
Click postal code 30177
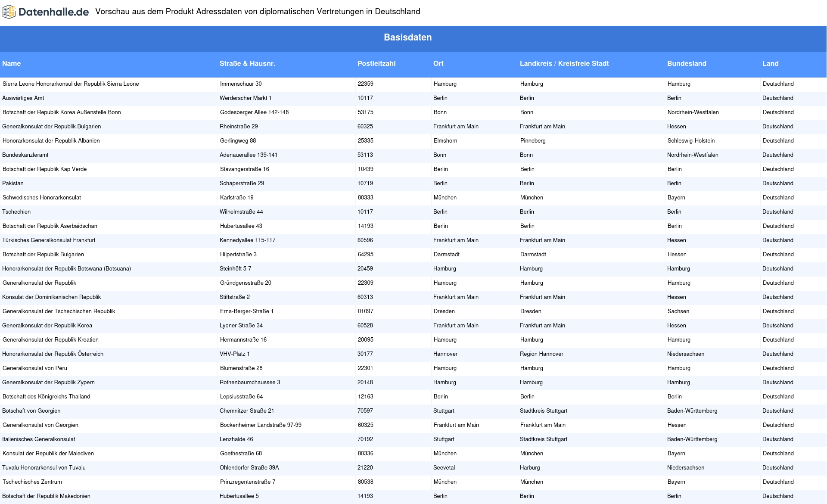365,354
